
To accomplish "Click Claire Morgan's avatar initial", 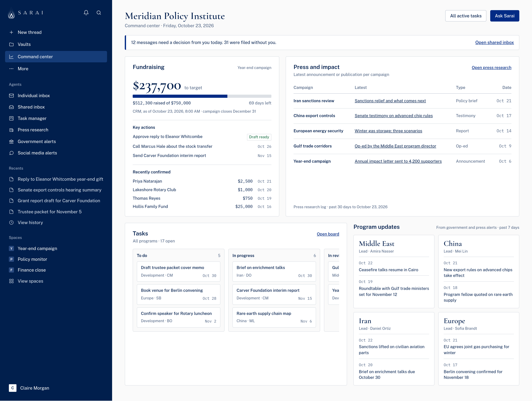I will (13, 388).
